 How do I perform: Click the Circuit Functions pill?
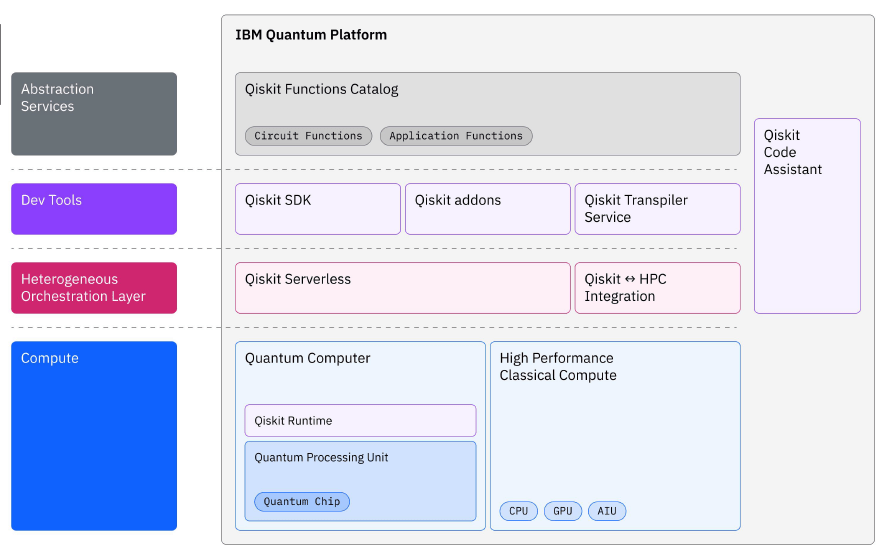point(308,136)
